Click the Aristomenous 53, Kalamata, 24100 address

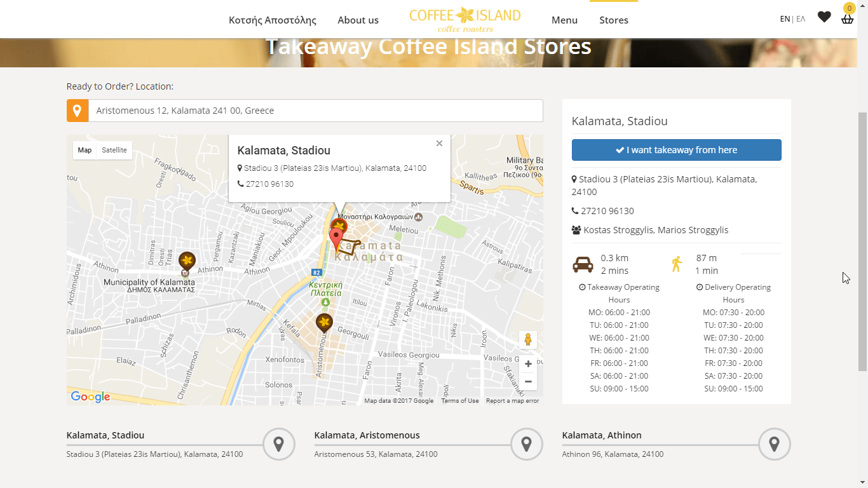point(376,454)
